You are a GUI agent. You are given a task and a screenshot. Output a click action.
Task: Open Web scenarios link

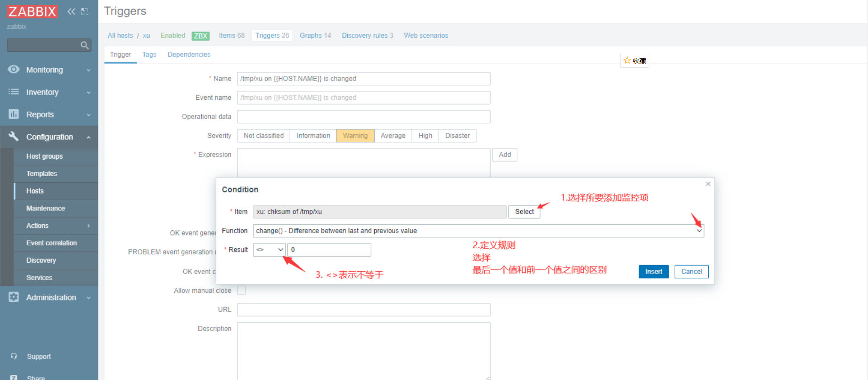click(x=426, y=35)
